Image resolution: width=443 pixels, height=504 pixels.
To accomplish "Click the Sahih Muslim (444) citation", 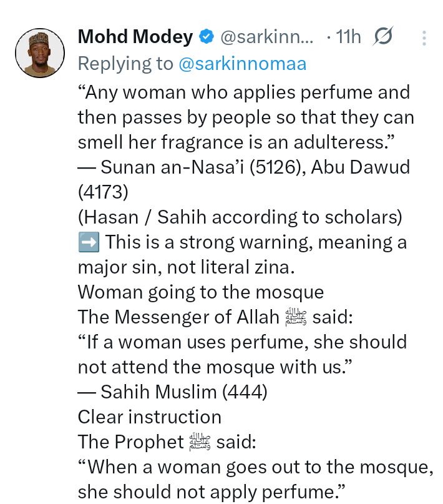I will point(175,392).
